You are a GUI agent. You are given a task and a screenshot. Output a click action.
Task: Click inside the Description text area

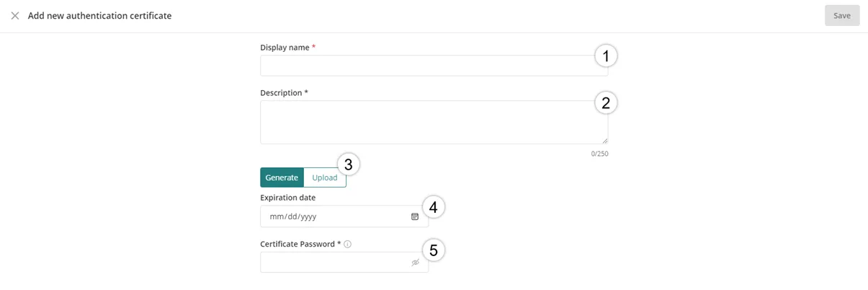(x=434, y=122)
